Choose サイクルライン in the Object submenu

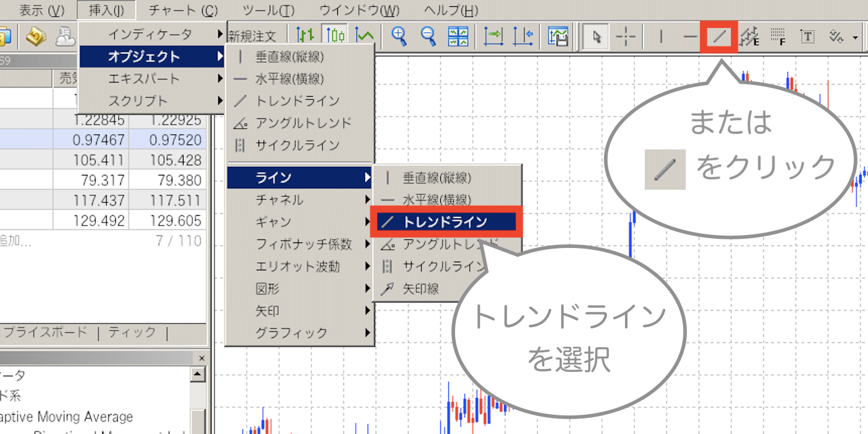300,145
